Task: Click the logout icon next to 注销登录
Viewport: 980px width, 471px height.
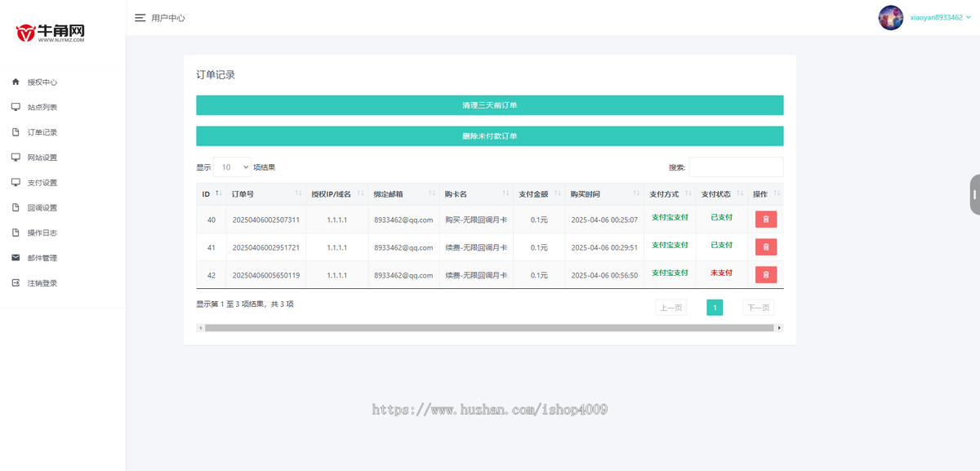Action: [16, 282]
